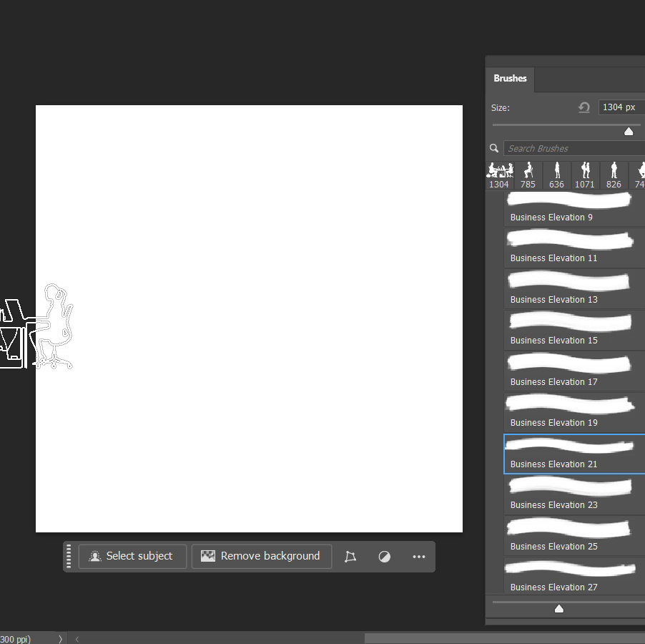Click the restore original brush size icon
Screen dimensions: 645x644
click(x=584, y=107)
